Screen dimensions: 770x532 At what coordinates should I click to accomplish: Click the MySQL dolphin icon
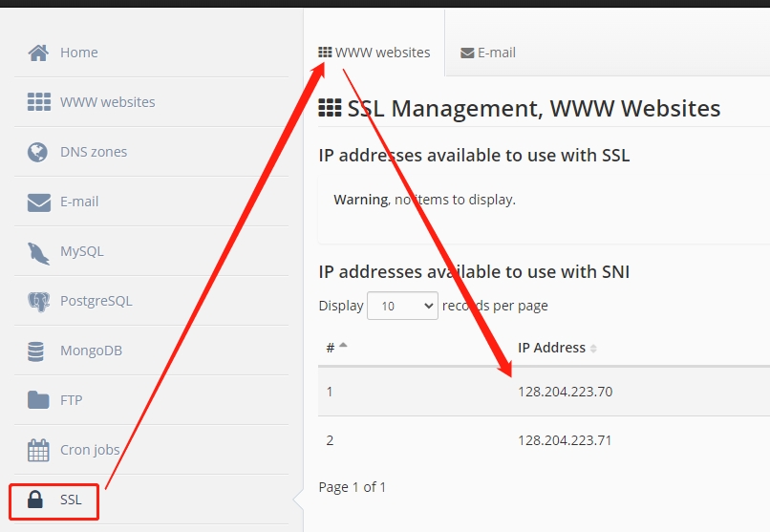point(38,252)
